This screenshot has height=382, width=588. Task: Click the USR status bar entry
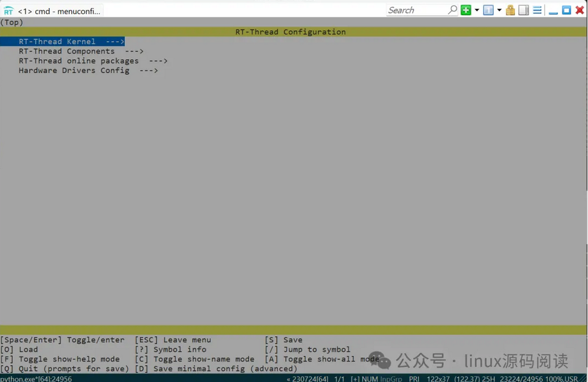[571, 379]
